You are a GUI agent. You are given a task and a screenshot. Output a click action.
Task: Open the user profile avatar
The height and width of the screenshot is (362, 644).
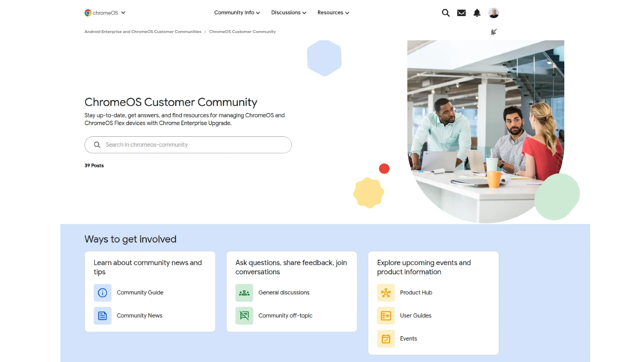[x=493, y=13]
